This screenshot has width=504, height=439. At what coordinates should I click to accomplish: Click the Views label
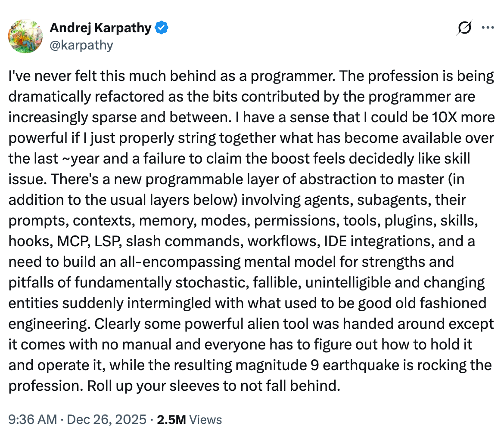(x=205, y=420)
